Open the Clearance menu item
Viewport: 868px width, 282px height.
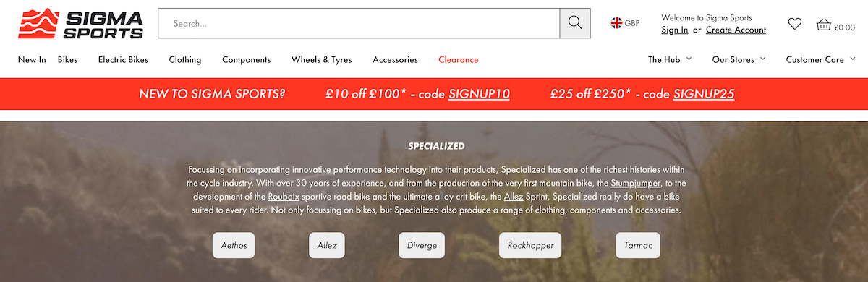[x=459, y=59]
